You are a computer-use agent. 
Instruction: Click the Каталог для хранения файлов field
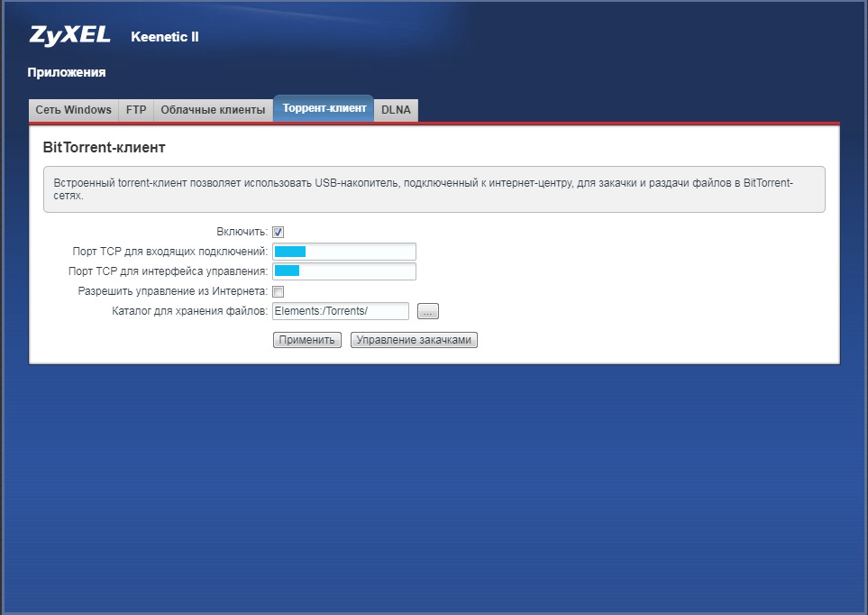[341, 311]
